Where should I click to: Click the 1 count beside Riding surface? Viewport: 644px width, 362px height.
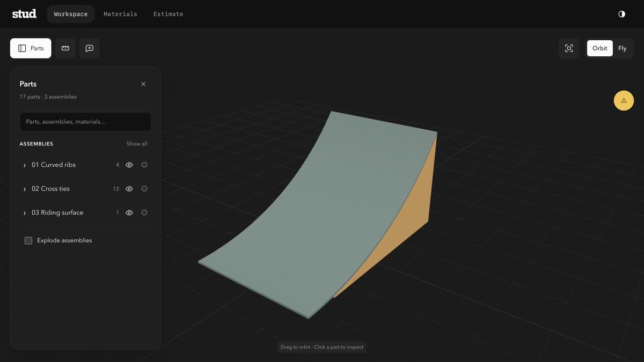tap(118, 213)
